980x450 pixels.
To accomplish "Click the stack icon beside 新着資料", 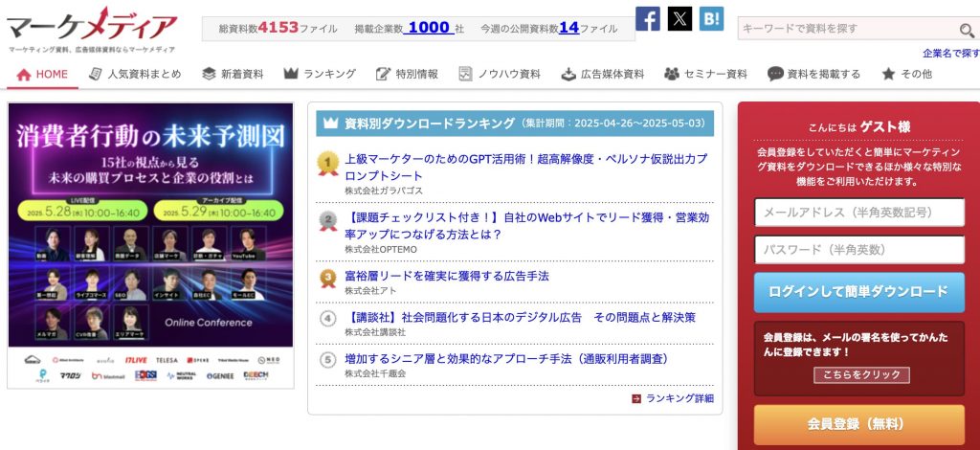I will click(209, 74).
